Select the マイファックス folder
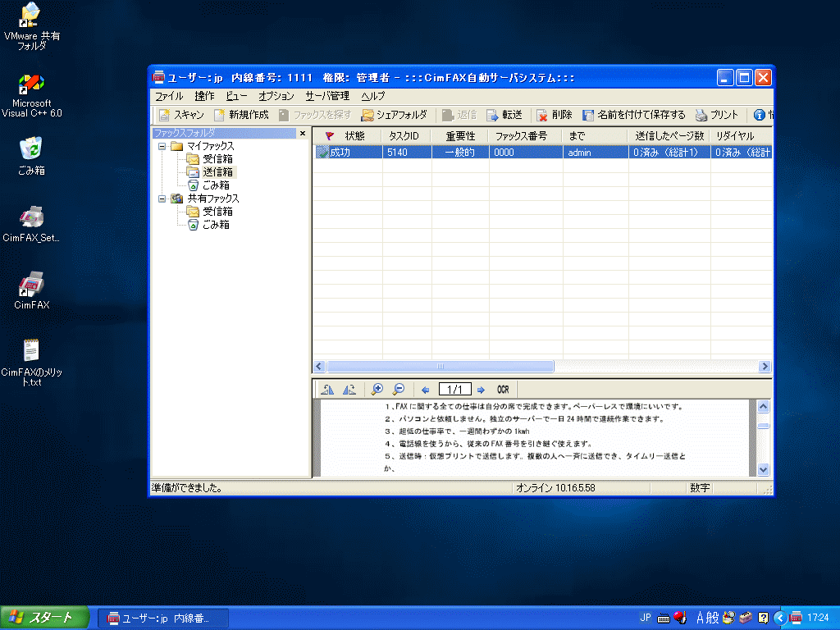 click(211, 146)
